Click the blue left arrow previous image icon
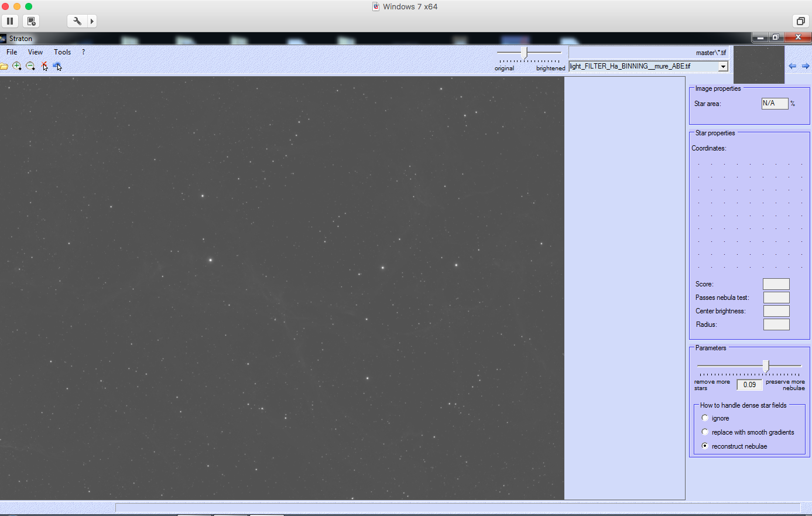Screen dimensions: 812x516 (x=792, y=66)
